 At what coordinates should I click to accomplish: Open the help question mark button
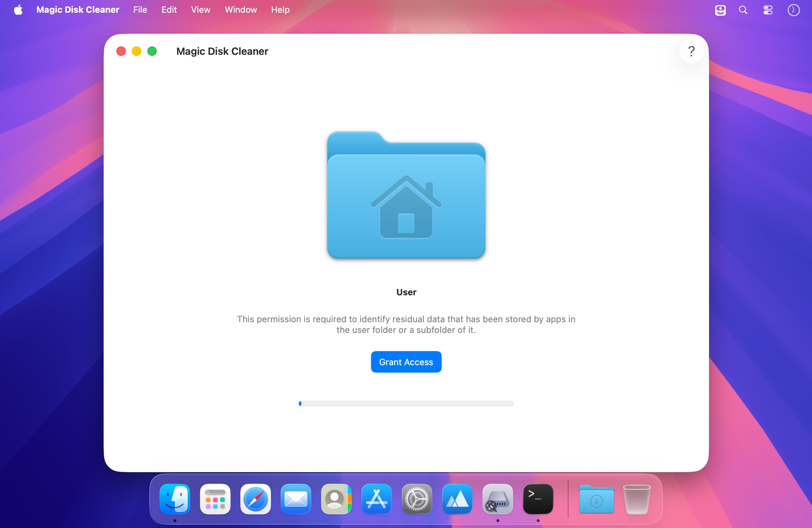click(691, 51)
